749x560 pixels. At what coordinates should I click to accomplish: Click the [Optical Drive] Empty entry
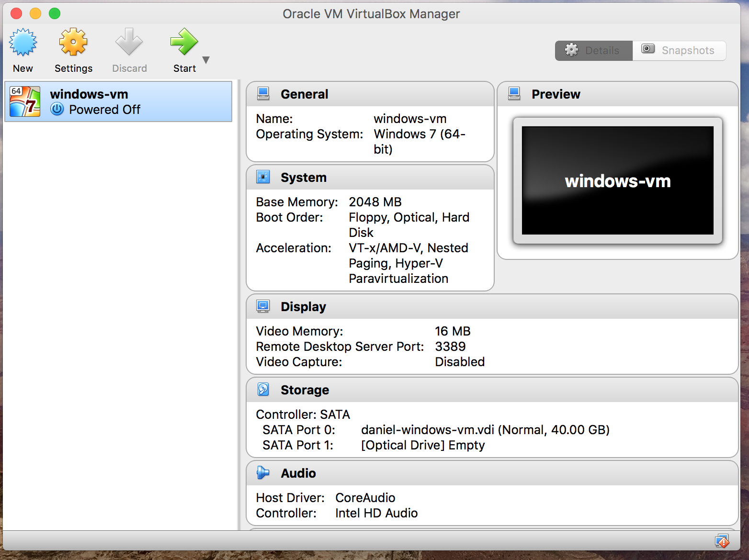coord(423,445)
